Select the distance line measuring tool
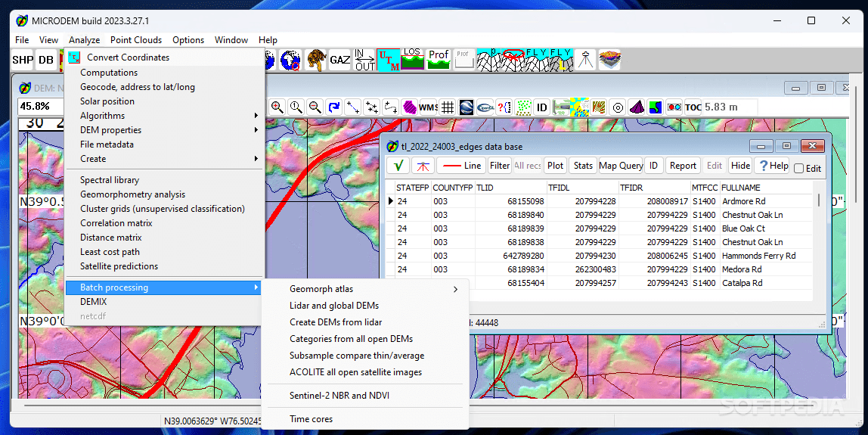The image size is (868, 435). (352, 107)
